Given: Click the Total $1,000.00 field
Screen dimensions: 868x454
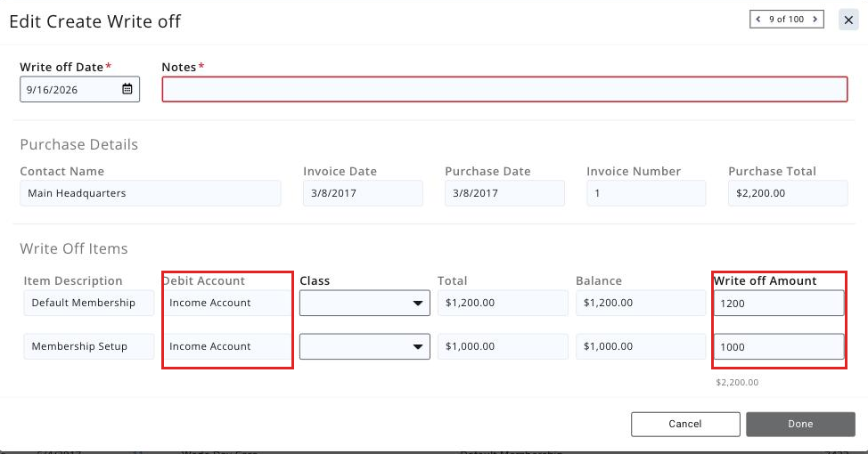Looking at the screenshot, I should [503, 346].
